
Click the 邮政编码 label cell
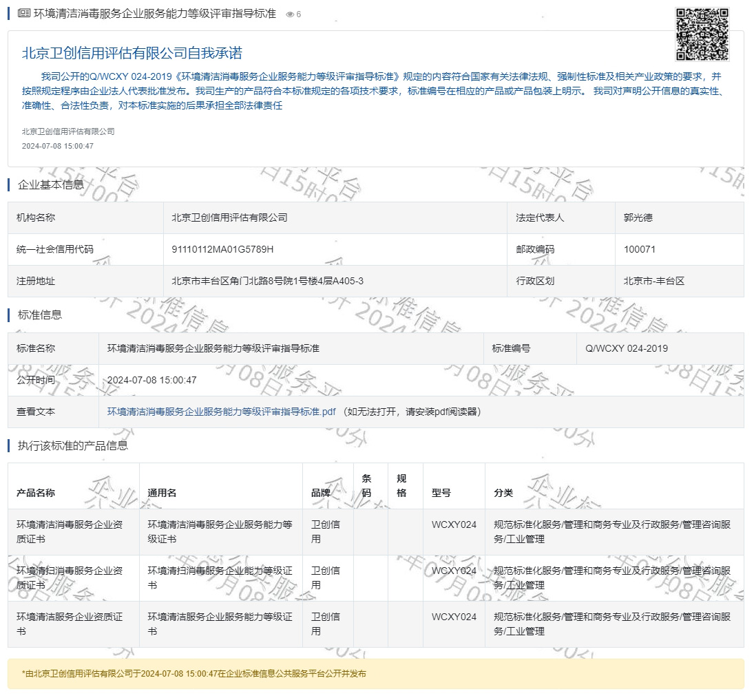pyautogui.click(x=561, y=249)
